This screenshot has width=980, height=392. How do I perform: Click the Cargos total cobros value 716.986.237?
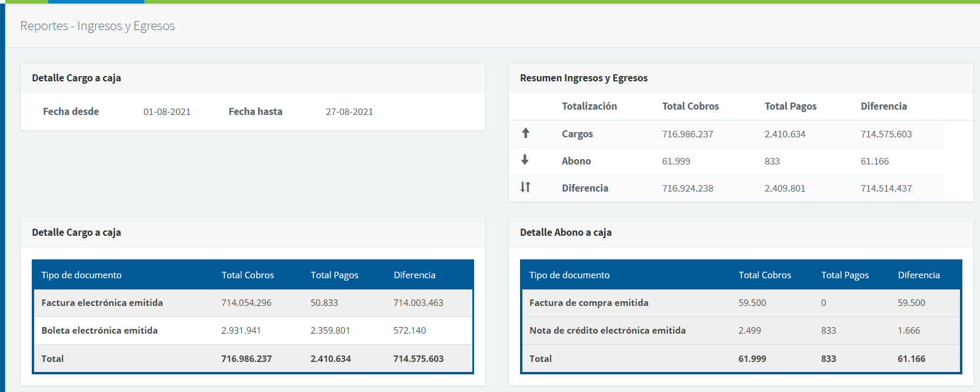687,134
